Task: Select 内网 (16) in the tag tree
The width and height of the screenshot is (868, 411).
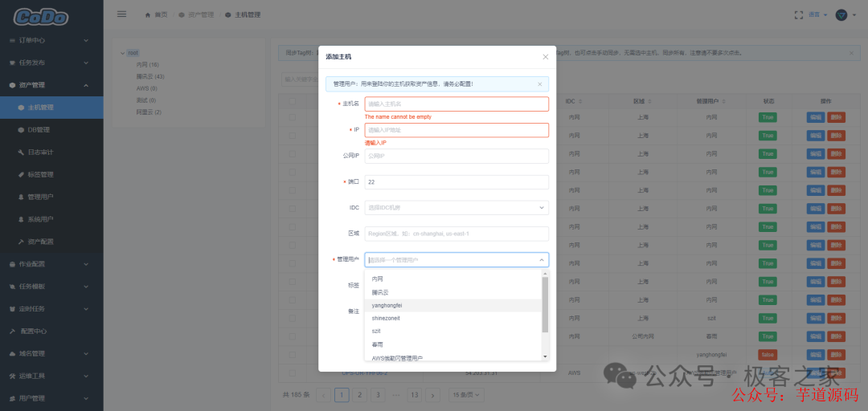Action: point(147,65)
